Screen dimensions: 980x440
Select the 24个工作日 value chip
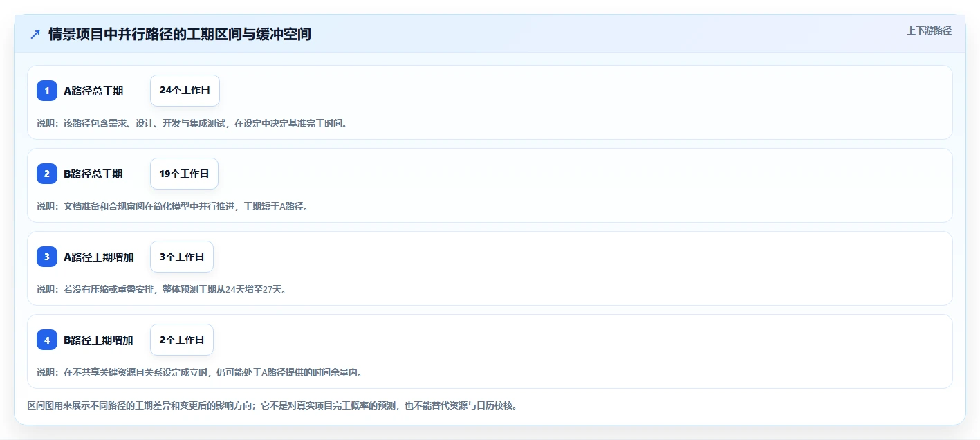185,91
